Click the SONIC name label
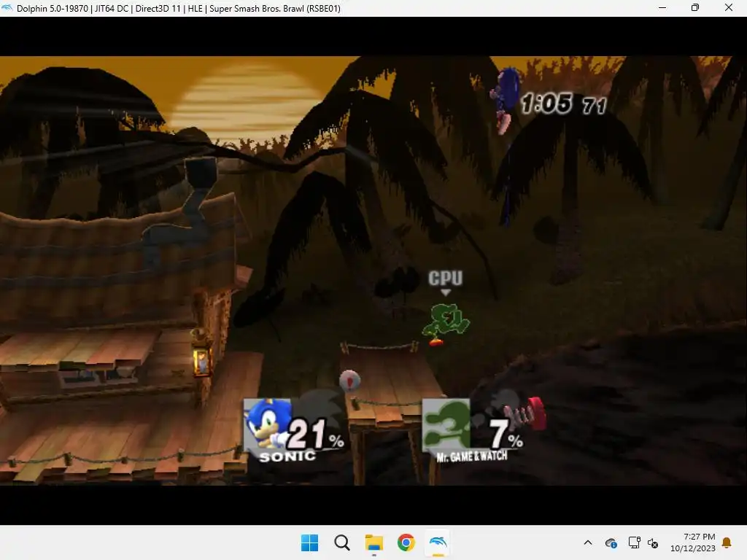747x560 pixels. pyautogui.click(x=287, y=456)
